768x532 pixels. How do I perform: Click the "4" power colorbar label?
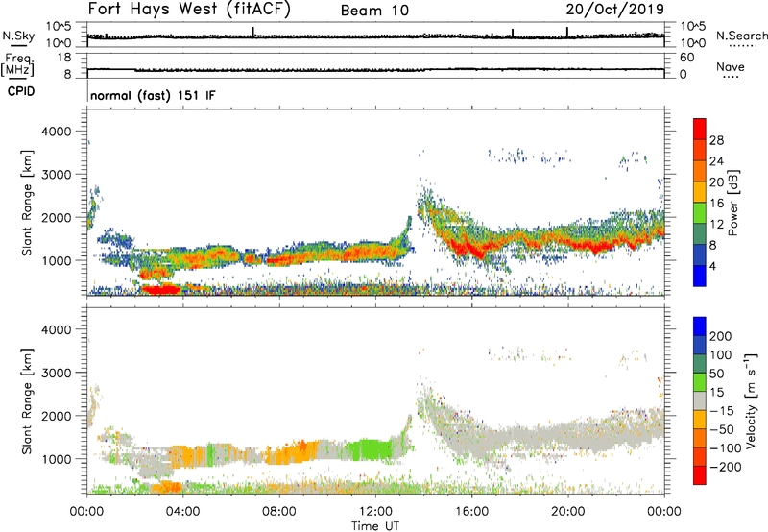pos(712,266)
